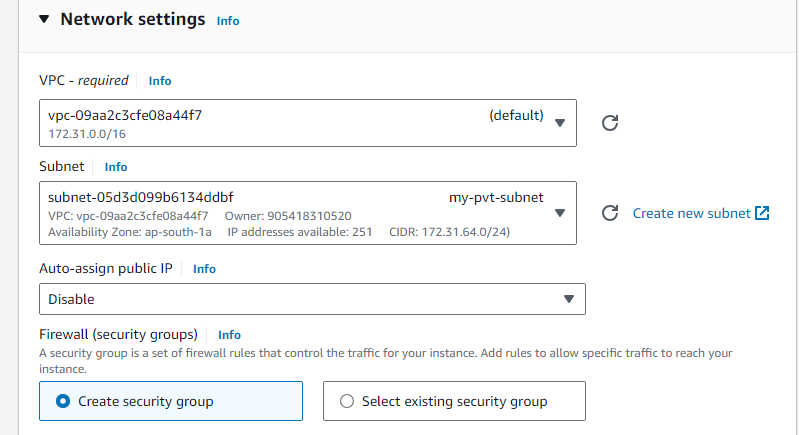The height and width of the screenshot is (435, 799).
Task: Open Auto-assign public IP dropdown
Action: coord(568,299)
